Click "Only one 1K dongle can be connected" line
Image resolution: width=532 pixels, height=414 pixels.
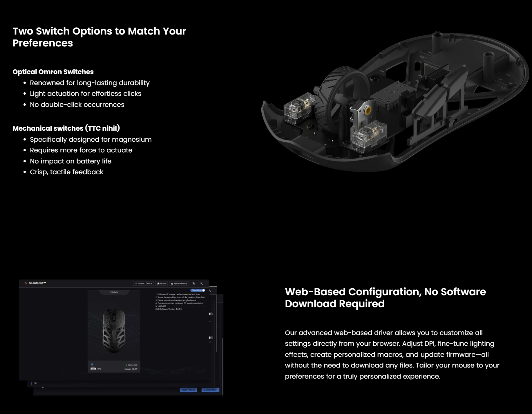coord(178,294)
